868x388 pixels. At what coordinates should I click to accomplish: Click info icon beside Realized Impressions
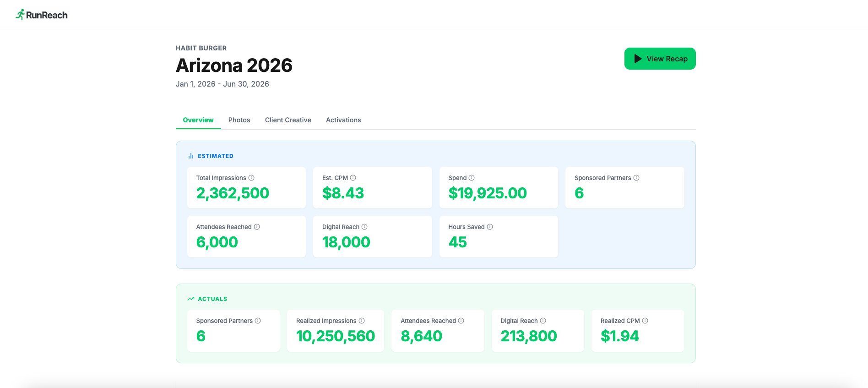pyautogui.click(x=362, y=321)
